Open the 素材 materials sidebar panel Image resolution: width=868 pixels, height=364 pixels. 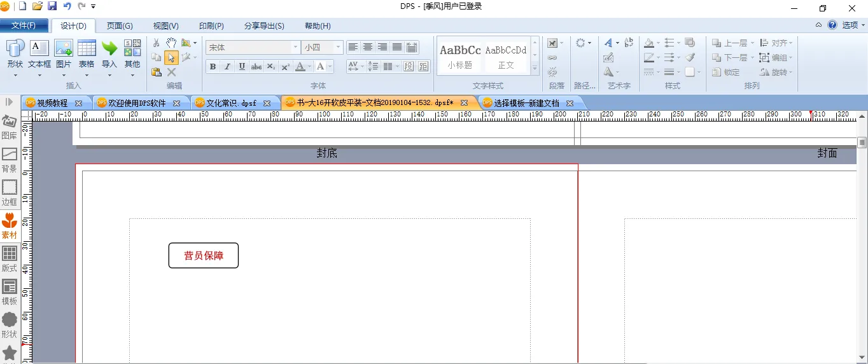[10, 226]
